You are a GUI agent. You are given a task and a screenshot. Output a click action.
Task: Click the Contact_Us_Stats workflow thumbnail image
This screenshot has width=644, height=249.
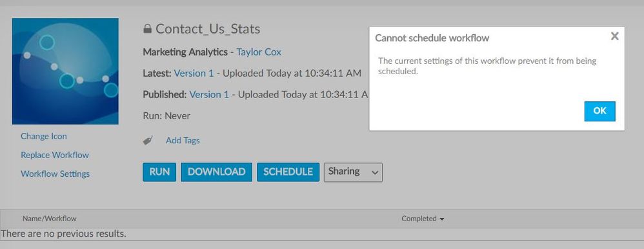65,71
